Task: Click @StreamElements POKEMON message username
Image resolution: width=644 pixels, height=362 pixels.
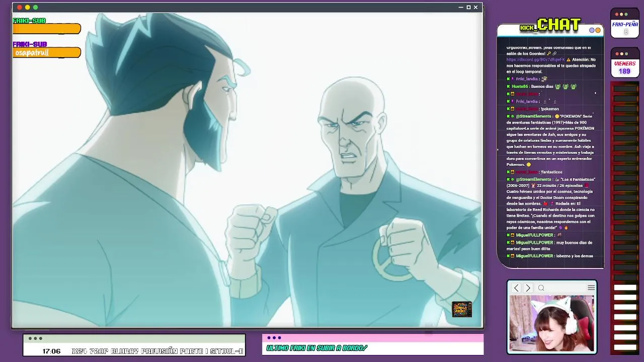Action: click(x=534, y=116)
